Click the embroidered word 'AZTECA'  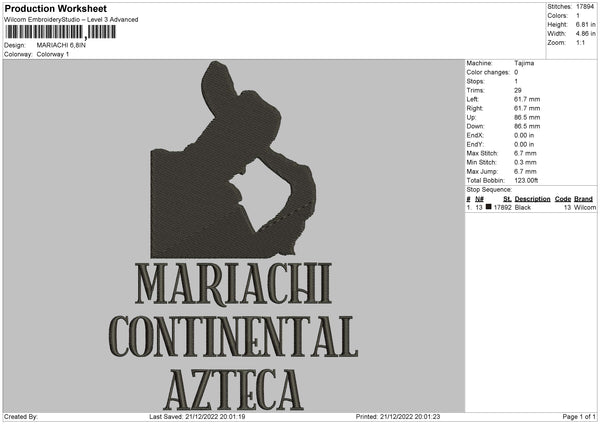(x=233, y=390)
